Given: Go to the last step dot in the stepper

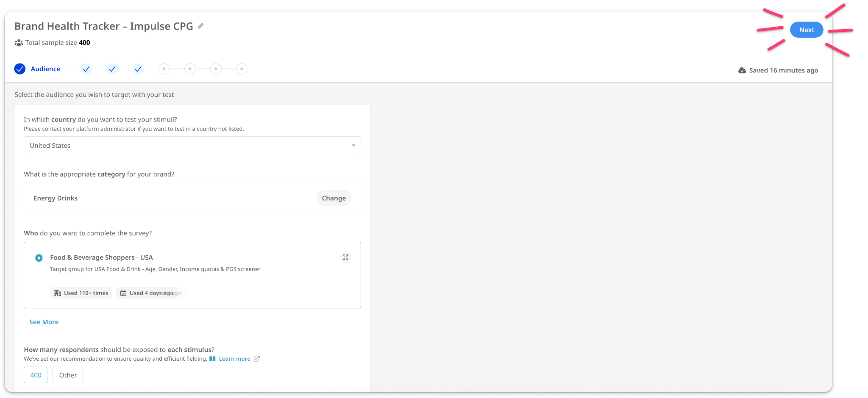Looking at the screenshot, I should coord(242,69).
